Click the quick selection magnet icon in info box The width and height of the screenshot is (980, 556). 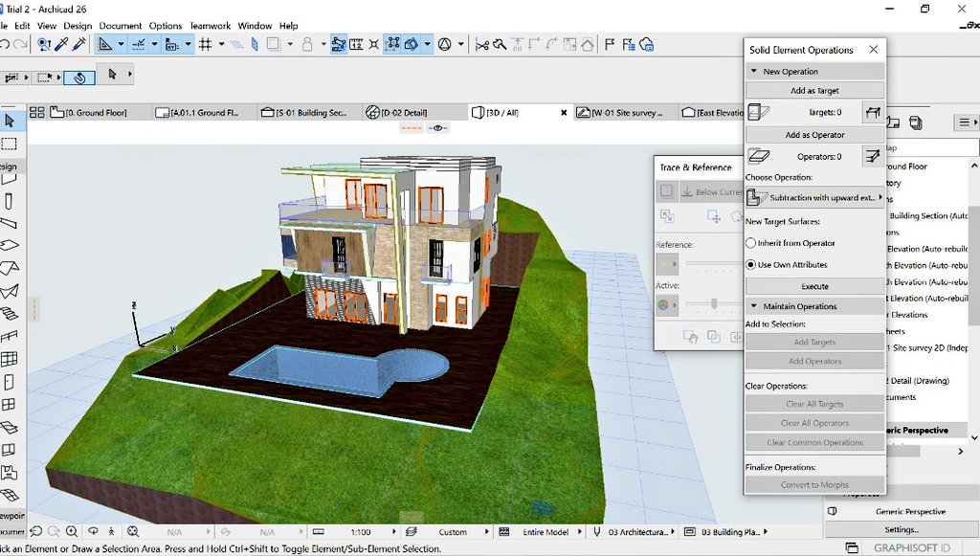pos(79,78)
